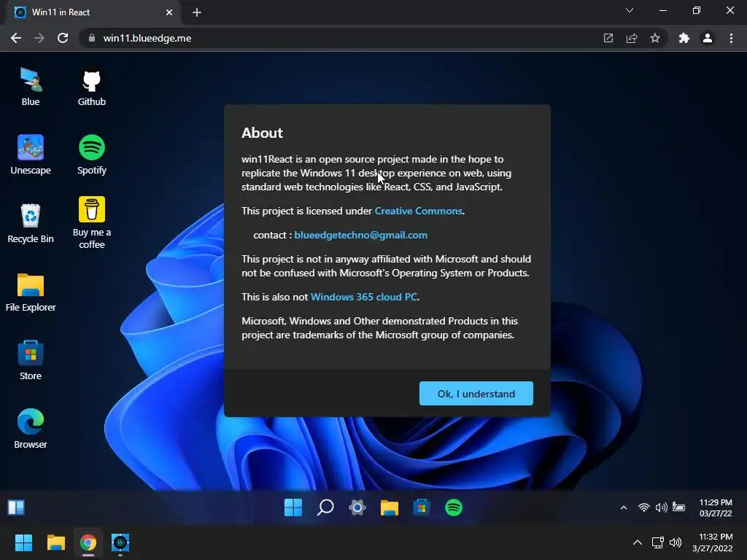Click the open in app icon in the address bar
Image resolution: width=747 pixels, height=560 pixels.
tap(608, 38)
